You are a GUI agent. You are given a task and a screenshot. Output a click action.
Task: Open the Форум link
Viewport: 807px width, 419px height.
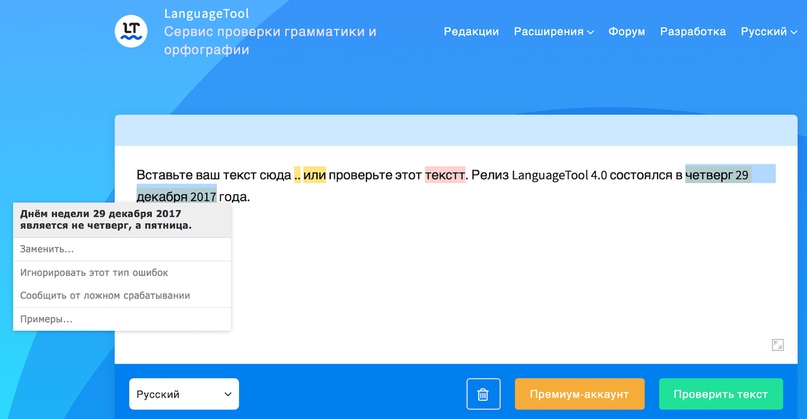point(626,32)
